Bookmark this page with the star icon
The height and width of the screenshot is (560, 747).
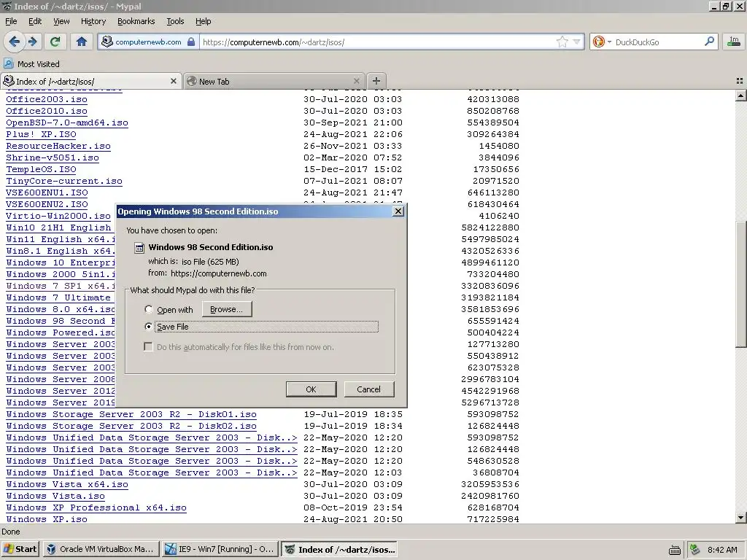pos(562,42)
